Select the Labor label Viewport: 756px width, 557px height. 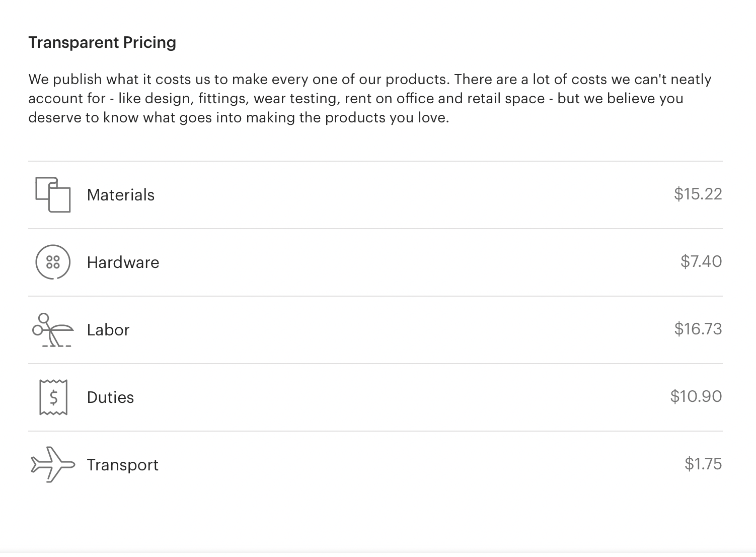coord(108,330)
